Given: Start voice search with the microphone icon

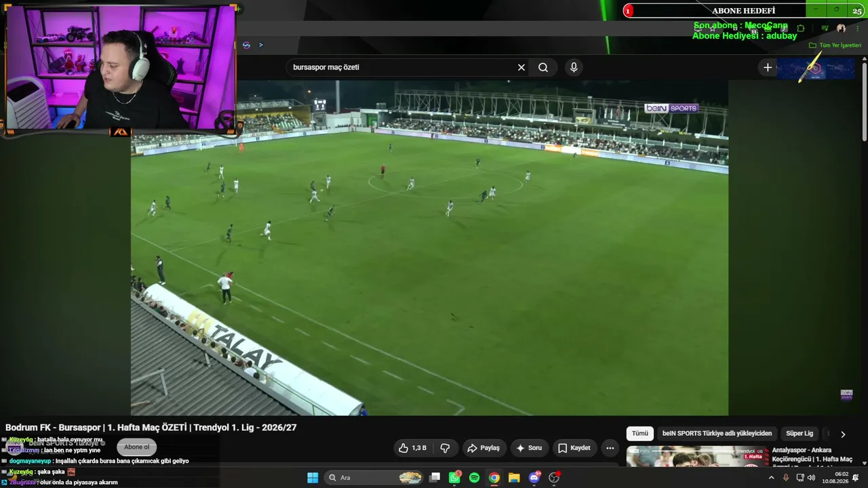Looking at the screenshot, I should (574, 67).
